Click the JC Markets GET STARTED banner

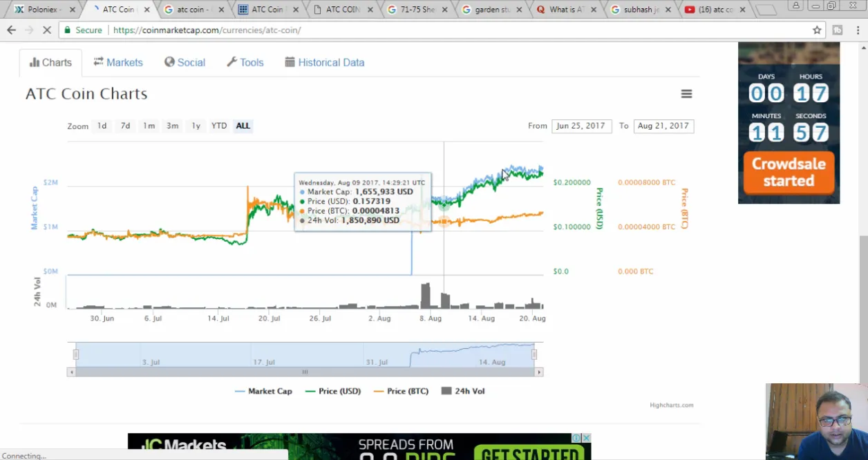(x=531, y=452)
